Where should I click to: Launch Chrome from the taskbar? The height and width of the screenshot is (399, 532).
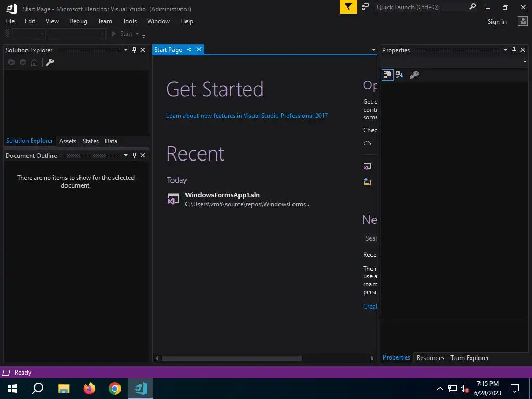coord(115,389)
